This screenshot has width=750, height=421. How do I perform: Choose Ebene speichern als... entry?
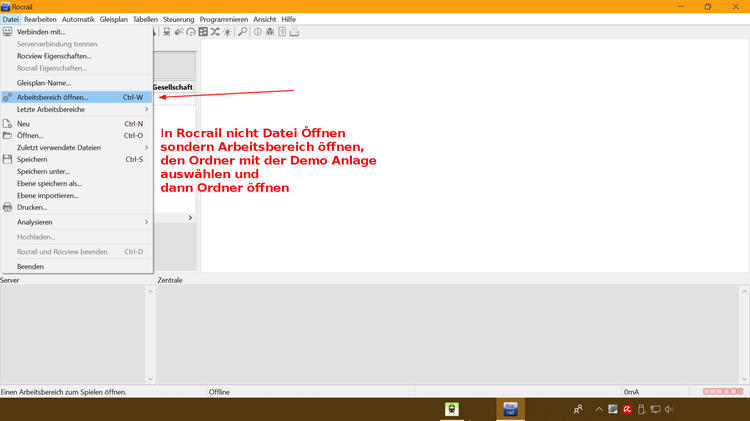point(77,183)
